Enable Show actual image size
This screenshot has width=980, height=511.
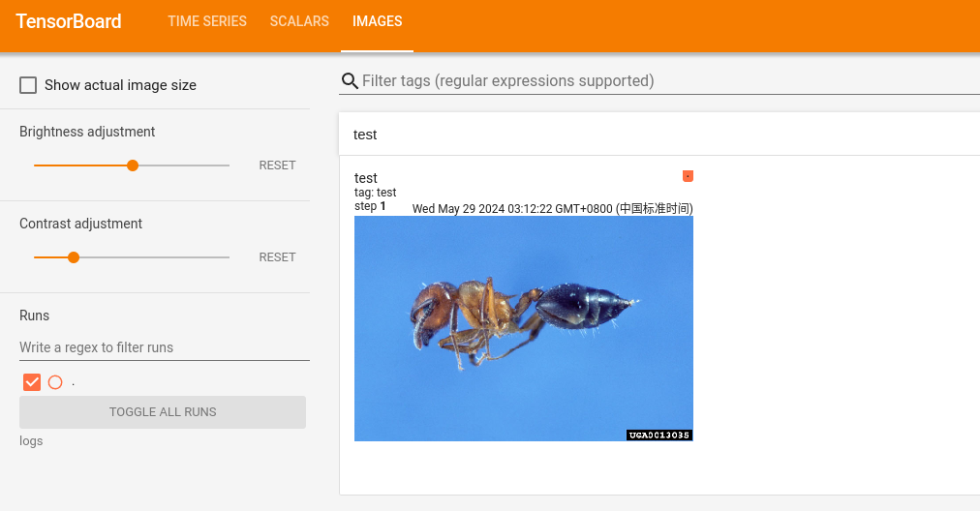(x=29, y=85)
